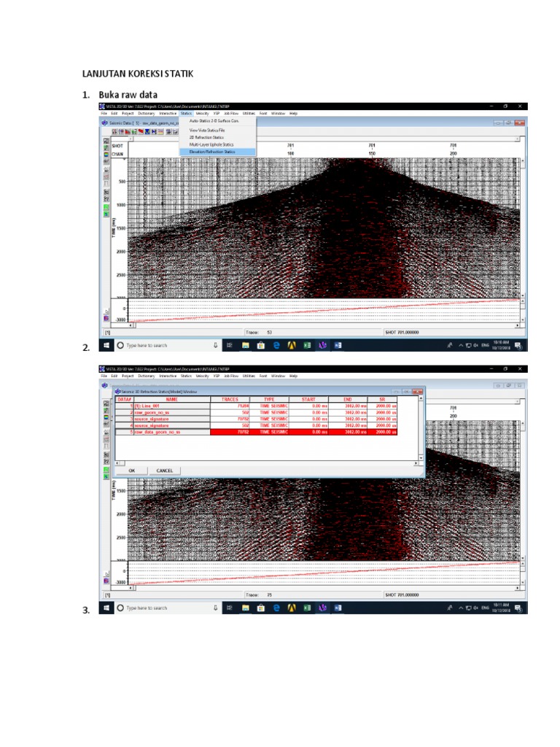Open Excel from the upper taskbar
Screen dimensions: 560x747
point(307,346)
